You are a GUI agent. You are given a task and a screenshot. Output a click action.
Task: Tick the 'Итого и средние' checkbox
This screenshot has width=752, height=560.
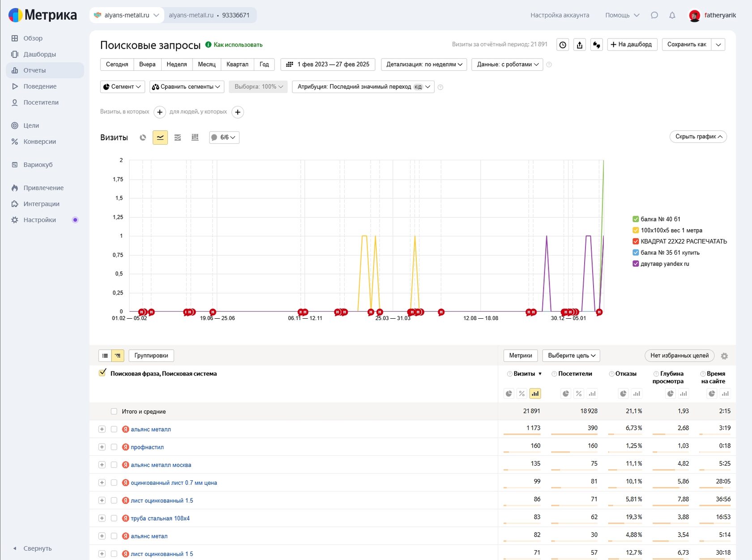coord(114,411)
